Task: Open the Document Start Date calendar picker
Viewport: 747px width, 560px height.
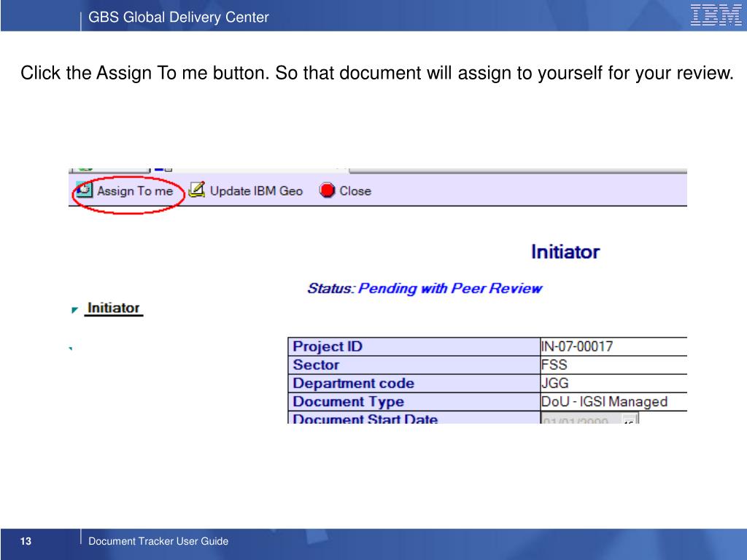Action: pyautogui.click(x=630, y=419)
